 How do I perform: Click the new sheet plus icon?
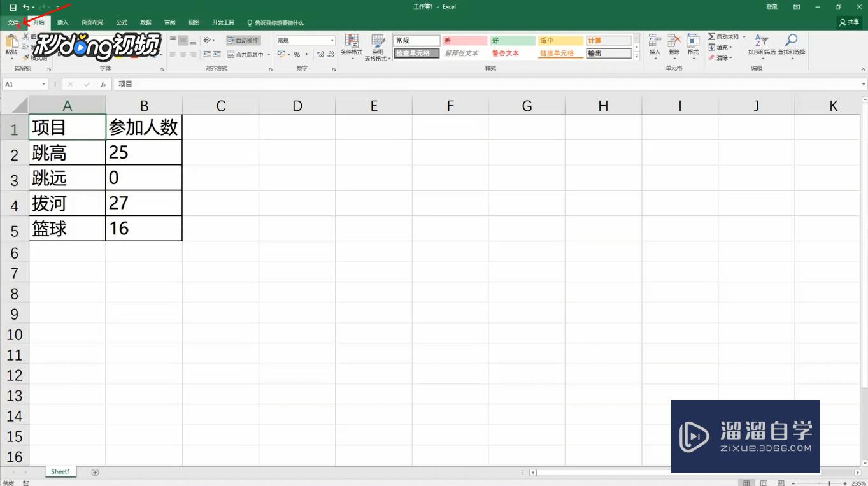tap(95, 472)
